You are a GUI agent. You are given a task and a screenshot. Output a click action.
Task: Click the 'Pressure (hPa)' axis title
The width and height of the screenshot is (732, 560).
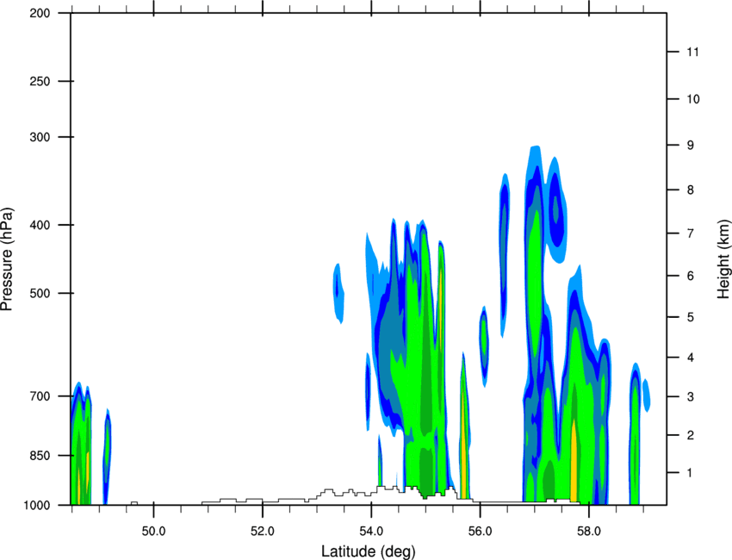pyautogui.click(x=7, y=259)
